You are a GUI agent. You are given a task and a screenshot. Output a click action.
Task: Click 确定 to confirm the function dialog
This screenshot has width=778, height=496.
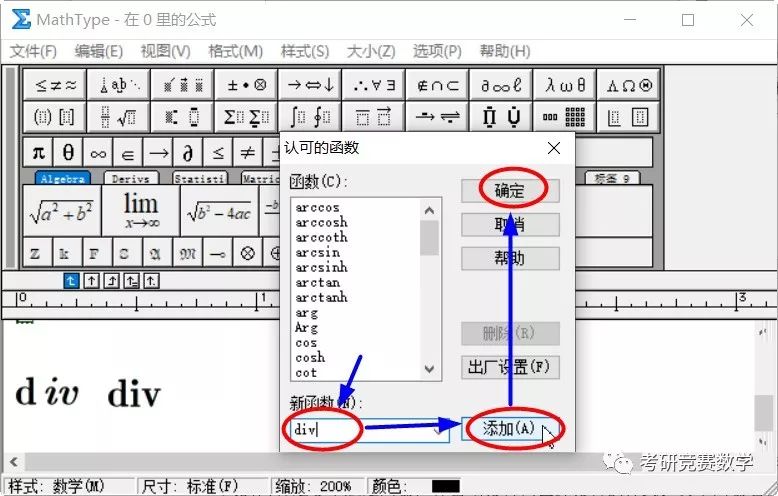click(510, 191)
